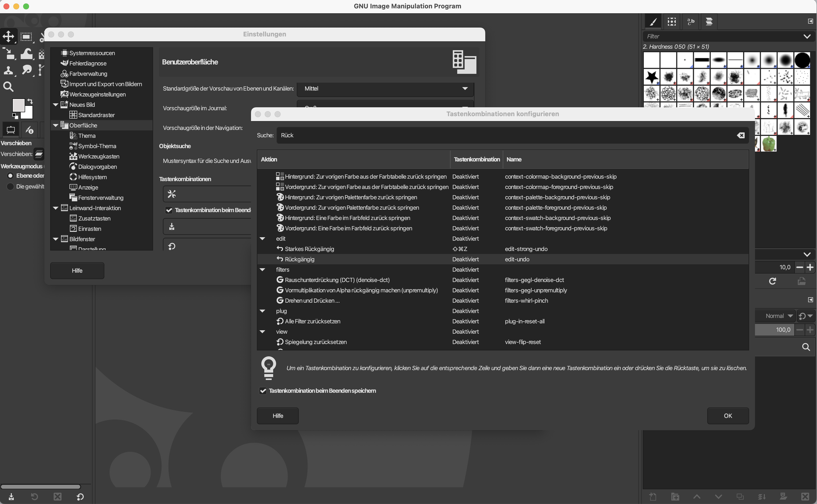Click the foreground color swatch
This screenshot has height=504, width=817.
[18, 105]
